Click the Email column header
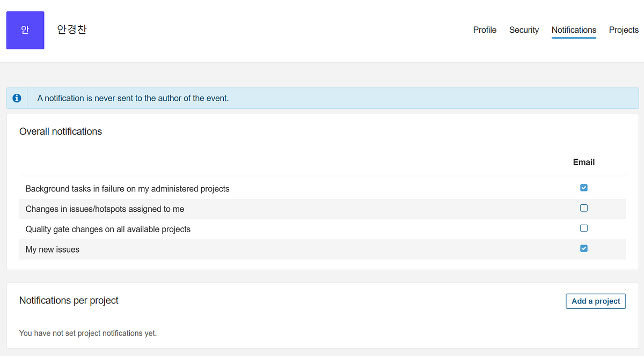Viewport: 644px width, 356px height. 584,162
